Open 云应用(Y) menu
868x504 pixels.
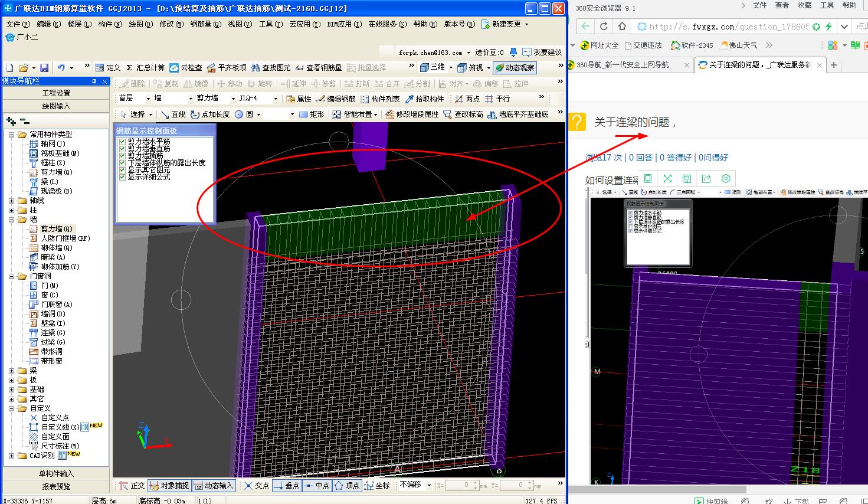pyautogui.click(x=304, y=24)
